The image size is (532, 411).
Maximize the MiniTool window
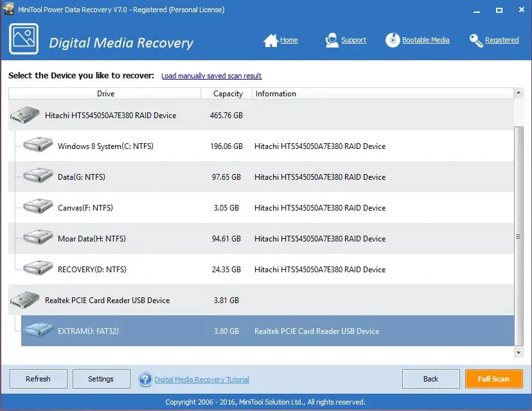coord(499,10)
